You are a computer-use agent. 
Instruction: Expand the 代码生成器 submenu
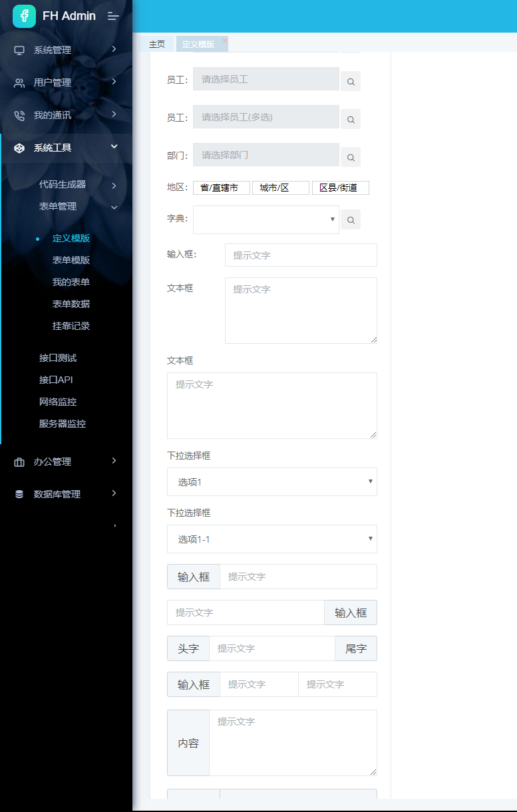click(x=114, y=186)
